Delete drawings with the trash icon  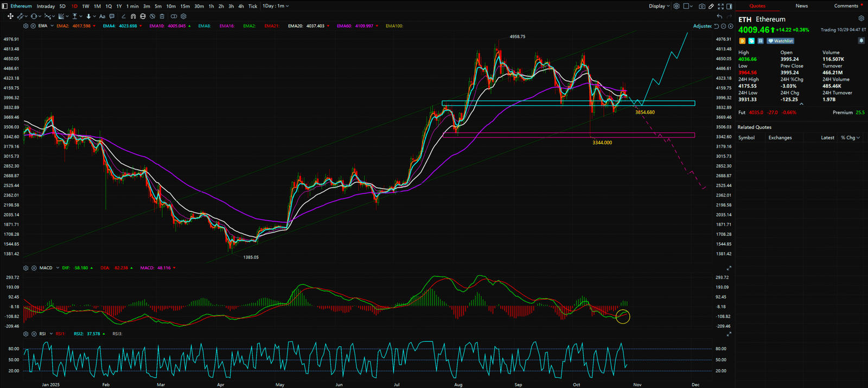162,16
